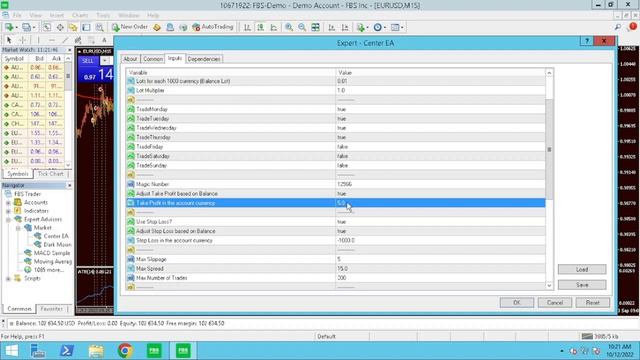This screenshot has height=360, width=640.
Task: Open the Tools menu
Action: (x=103, y=15)
